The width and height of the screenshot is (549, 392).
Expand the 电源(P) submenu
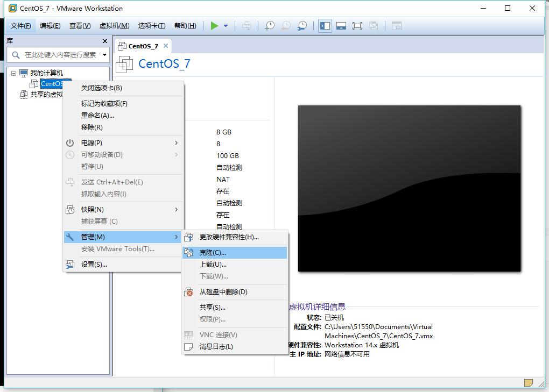coord(123,142)
